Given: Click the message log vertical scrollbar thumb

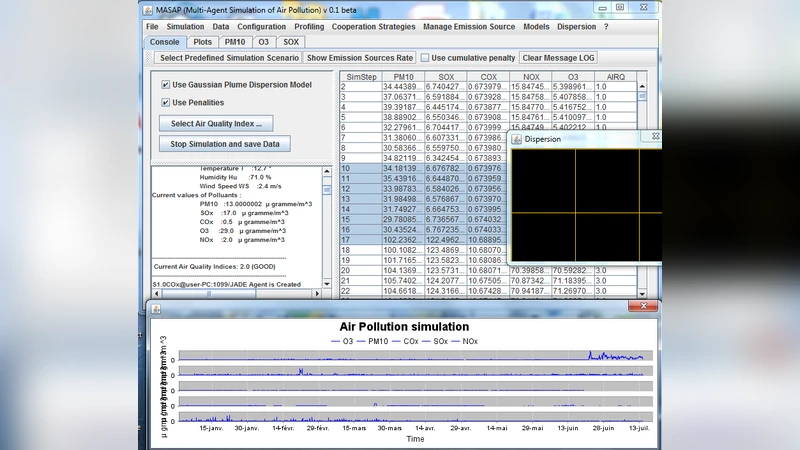Looking at the screenshot, I should pyautogui.click(x=327, y=187).
